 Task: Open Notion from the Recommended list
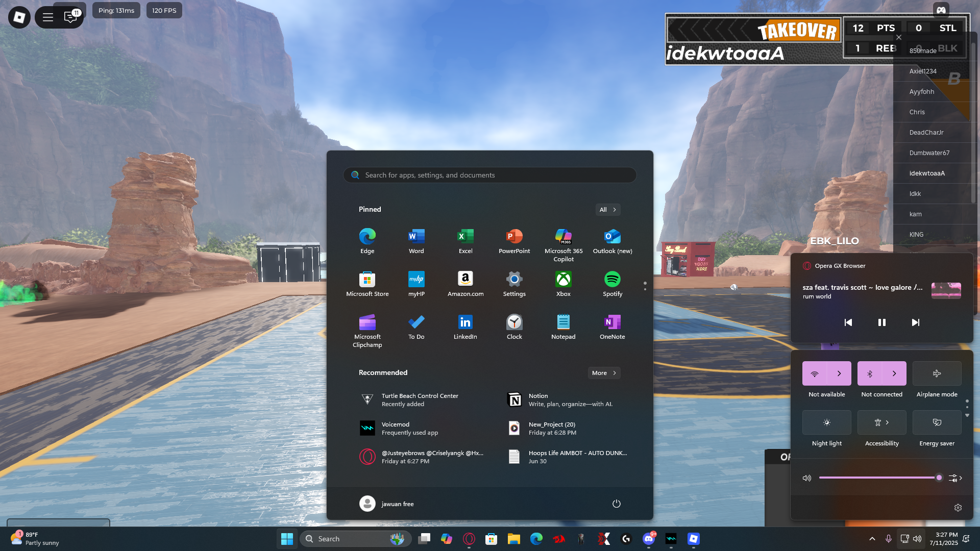coord(567,399)
